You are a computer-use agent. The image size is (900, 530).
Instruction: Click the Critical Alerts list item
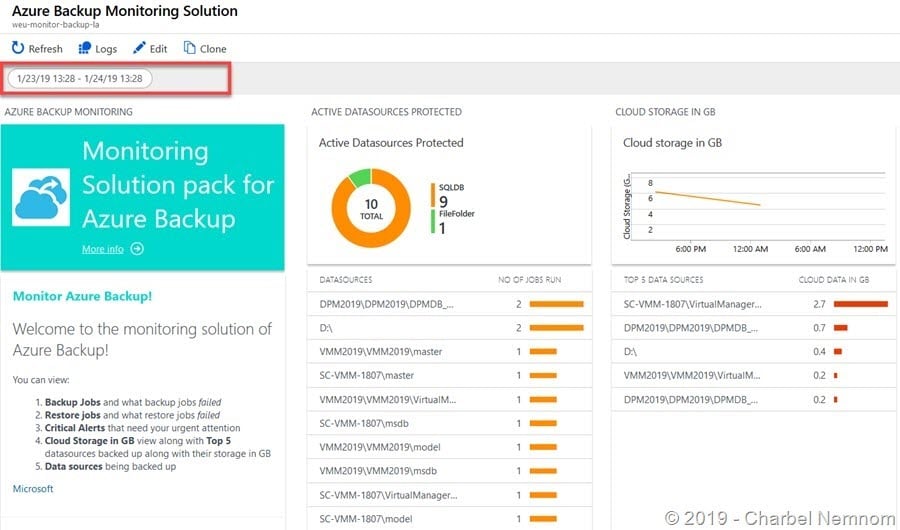click(142, 428)
